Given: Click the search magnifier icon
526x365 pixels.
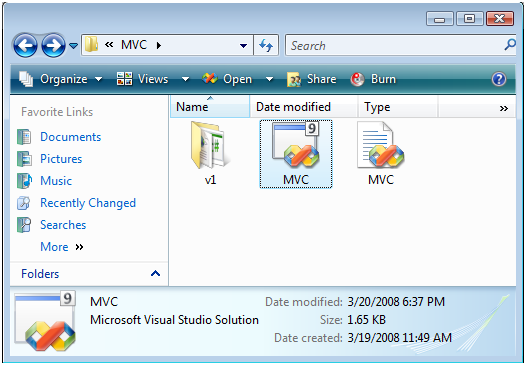Looking at the screenshot, I should 510,45.
